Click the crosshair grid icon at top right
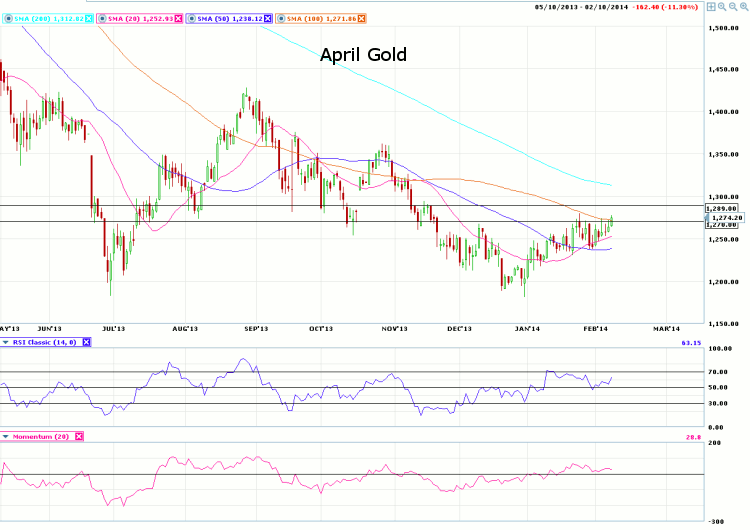This screenshot has height=530, width=750. (710, 6)
